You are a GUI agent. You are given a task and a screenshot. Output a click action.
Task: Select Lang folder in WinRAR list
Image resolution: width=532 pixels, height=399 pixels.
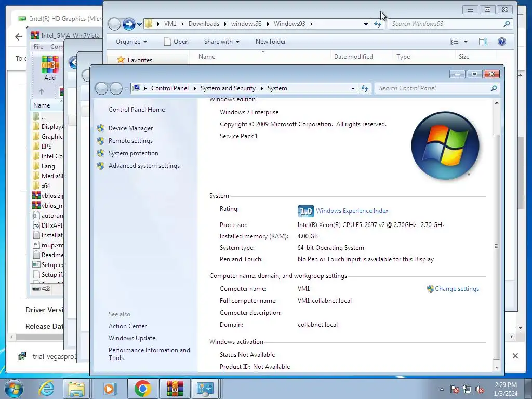pos(48,166)
